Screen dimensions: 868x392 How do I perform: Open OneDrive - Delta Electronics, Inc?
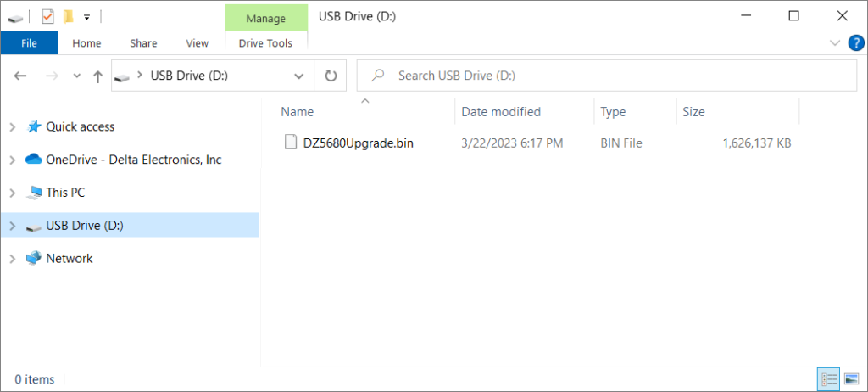coord(134,160)
